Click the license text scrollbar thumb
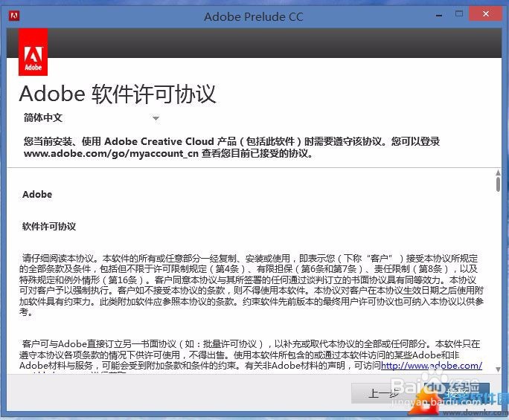Screen dimensions: 509x420 pyautogui.click(x=499, y=184)
